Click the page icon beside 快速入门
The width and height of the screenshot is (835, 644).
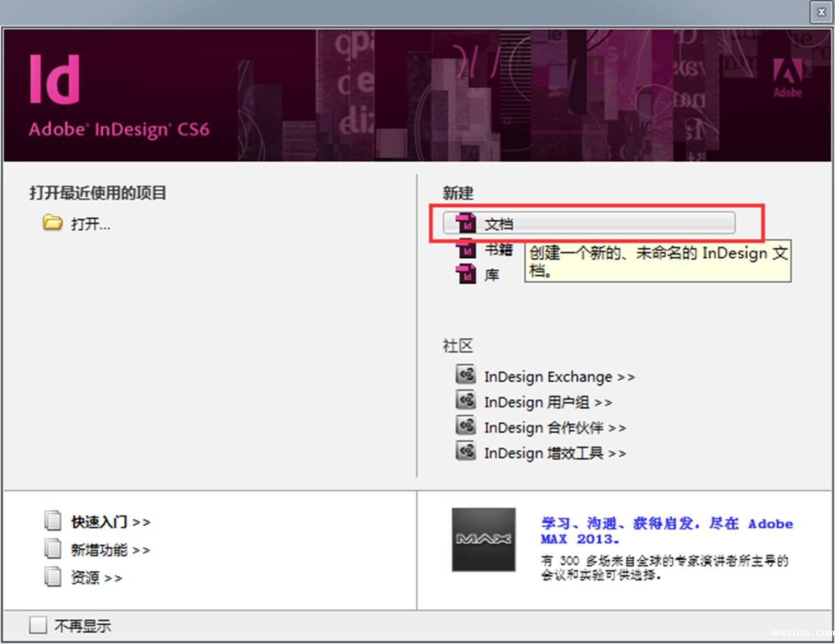point(53,521)
